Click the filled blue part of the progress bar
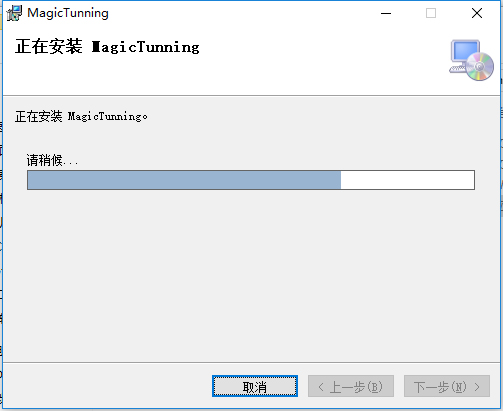Screen dimensions: 503x411 pyautogui.click(x=184, y=180)
